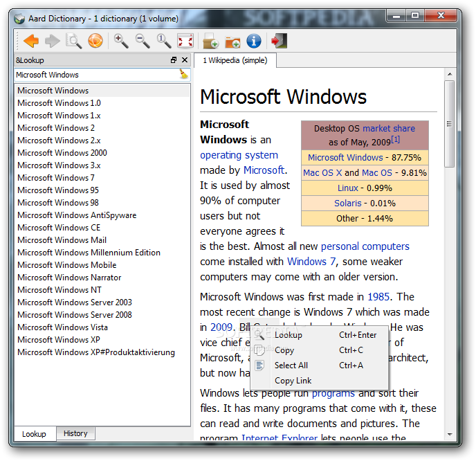The width and height of the screenshot is (476, 461).
Task: Follow the Microsoft link in the article
Action: (x=264, y=170)
